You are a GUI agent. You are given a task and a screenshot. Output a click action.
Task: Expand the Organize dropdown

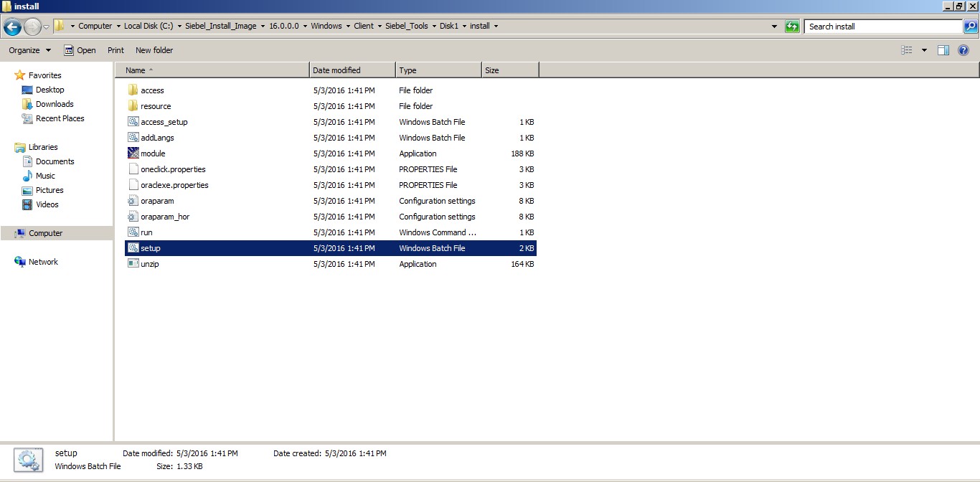pos(29,50)
